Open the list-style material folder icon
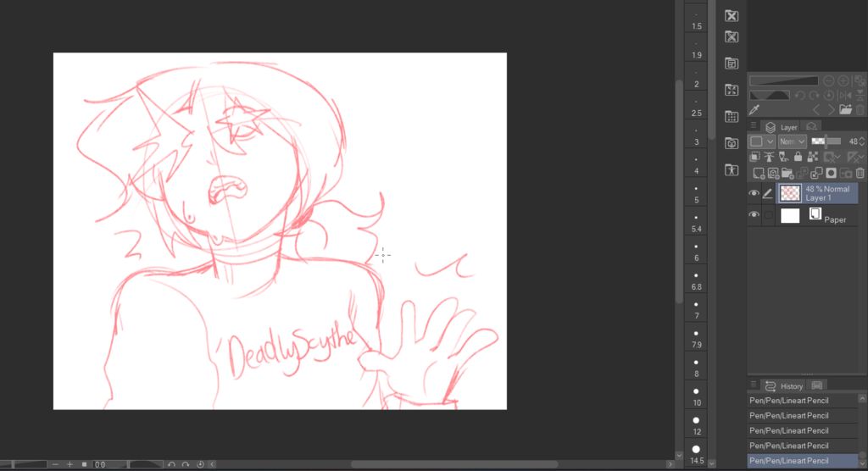The image size is (868, 471). [732, 63]
